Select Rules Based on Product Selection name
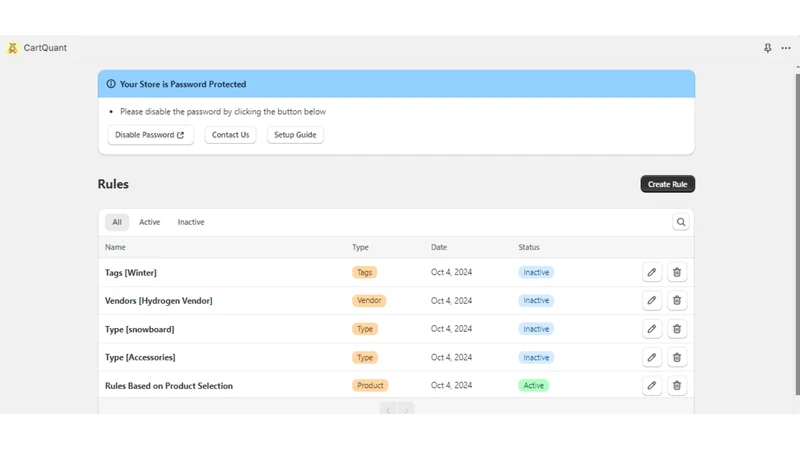The height and width of the screenshot is (450, 800). tap(169, 386)
